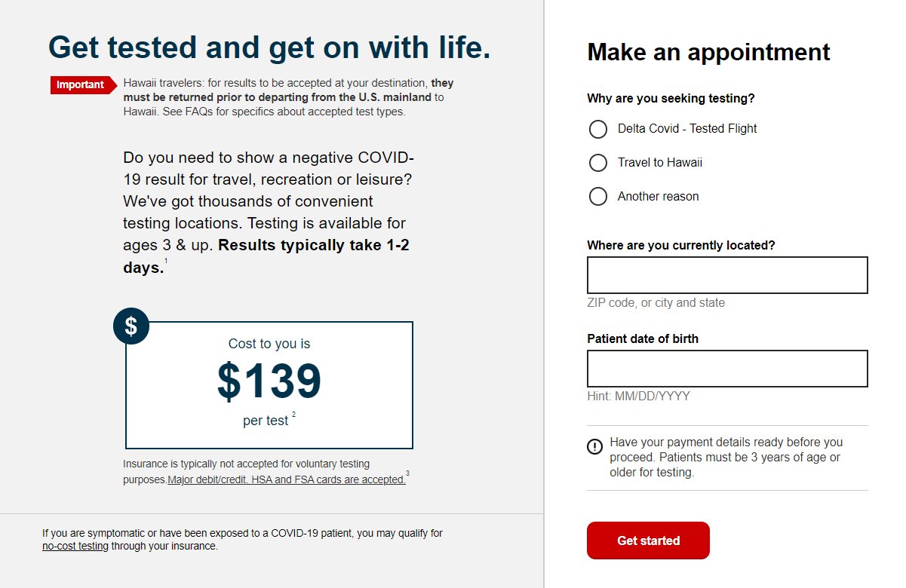This screenshot has height=588, width=906.
Task: Choose Travel to Hawaii as testing reason
Action: point(597,162)
